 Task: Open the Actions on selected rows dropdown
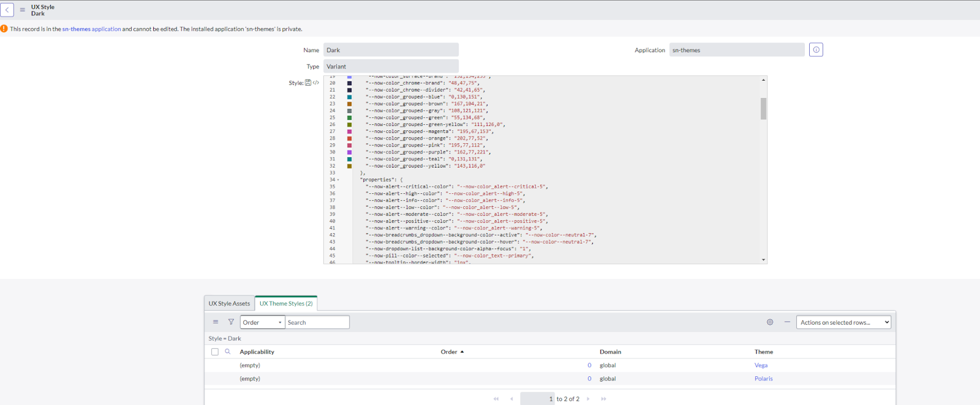point(843,322)
